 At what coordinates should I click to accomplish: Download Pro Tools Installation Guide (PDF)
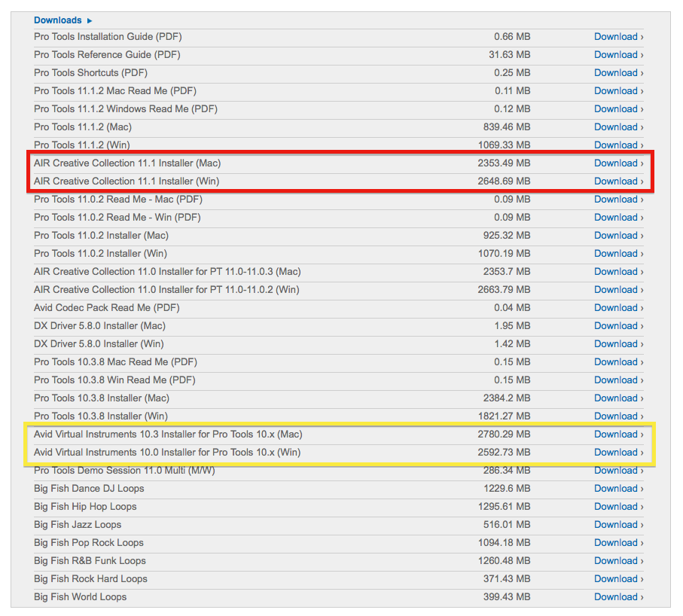click(x=618, y=37)
